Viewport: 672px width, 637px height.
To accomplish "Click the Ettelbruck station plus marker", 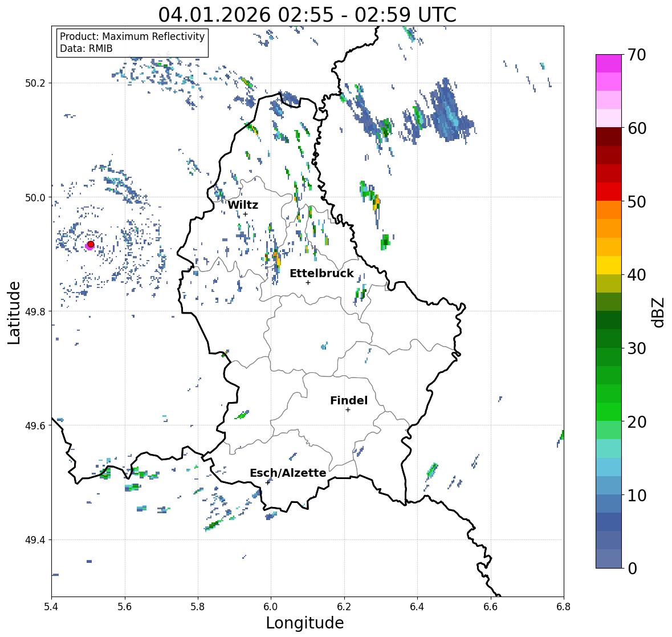I will click(308, 282).
